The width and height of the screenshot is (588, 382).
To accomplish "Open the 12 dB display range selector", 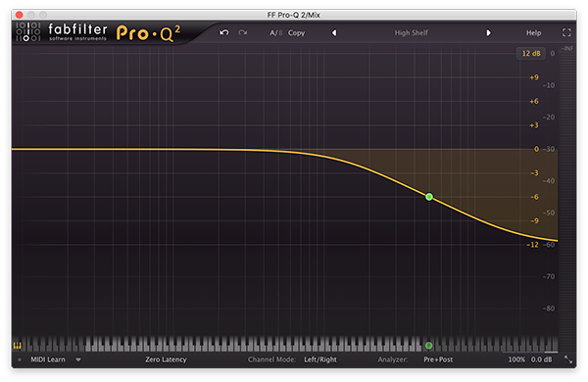I will (531, 53).
